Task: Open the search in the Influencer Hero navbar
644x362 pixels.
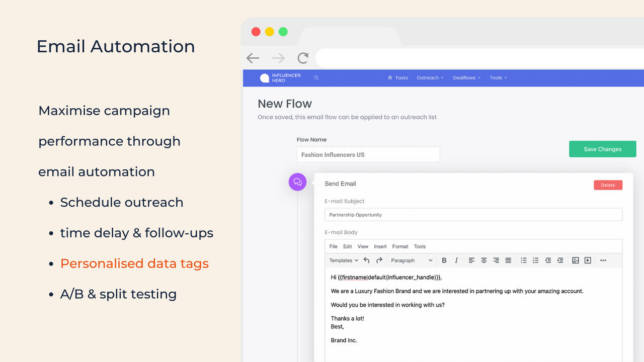Action: [x=315, y=78]
